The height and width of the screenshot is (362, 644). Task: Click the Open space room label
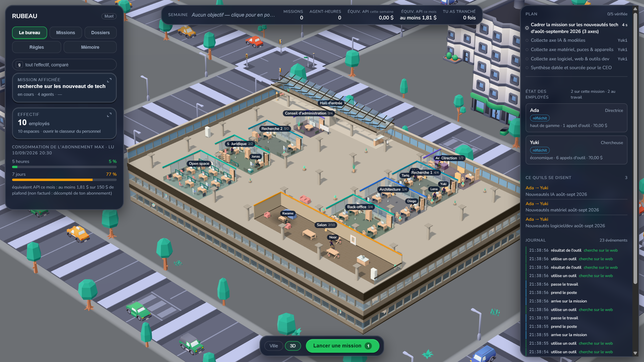point(199,163)
